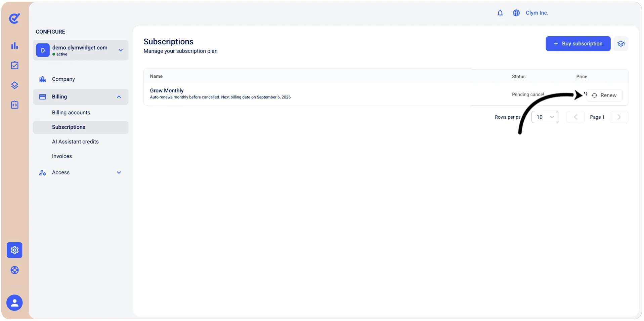
Task: Open AI Assistant credits page
Action: (x=75, y=142)
